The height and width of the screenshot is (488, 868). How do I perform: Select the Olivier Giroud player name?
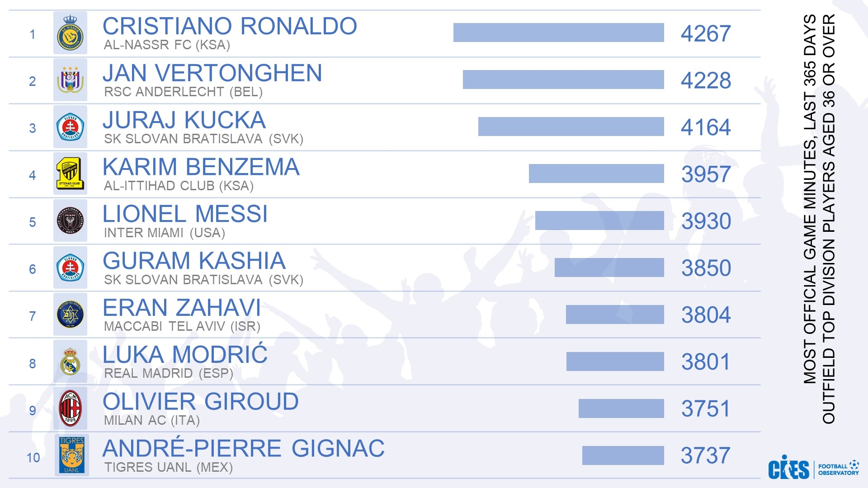point(201,402)
